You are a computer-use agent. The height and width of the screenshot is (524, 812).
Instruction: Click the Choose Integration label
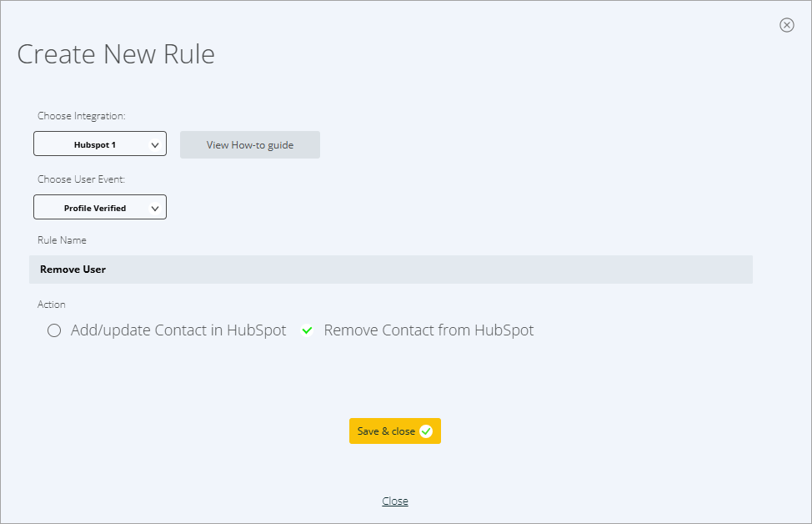tap(82, 116)
